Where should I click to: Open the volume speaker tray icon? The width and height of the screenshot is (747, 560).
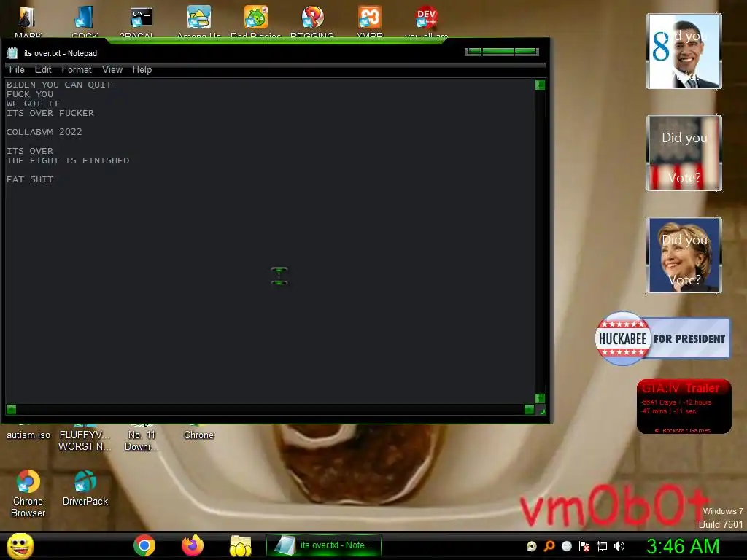[619, 546]
